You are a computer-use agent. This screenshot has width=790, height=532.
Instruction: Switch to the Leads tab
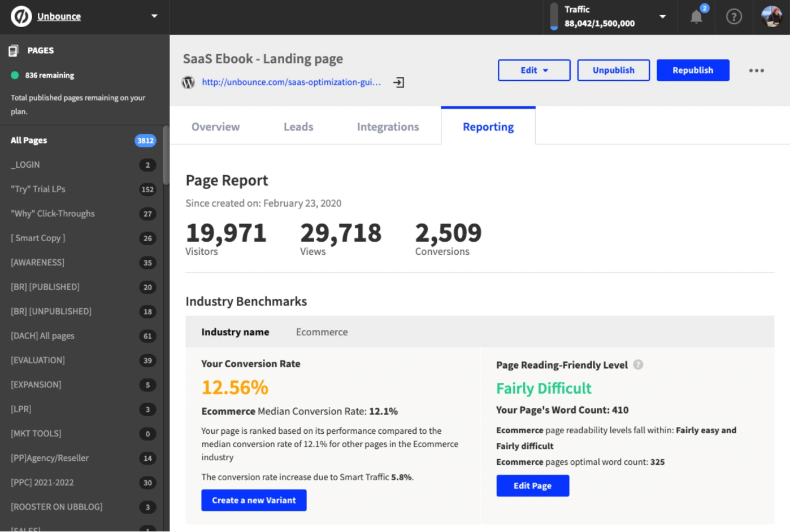click(x=298, y=127)
